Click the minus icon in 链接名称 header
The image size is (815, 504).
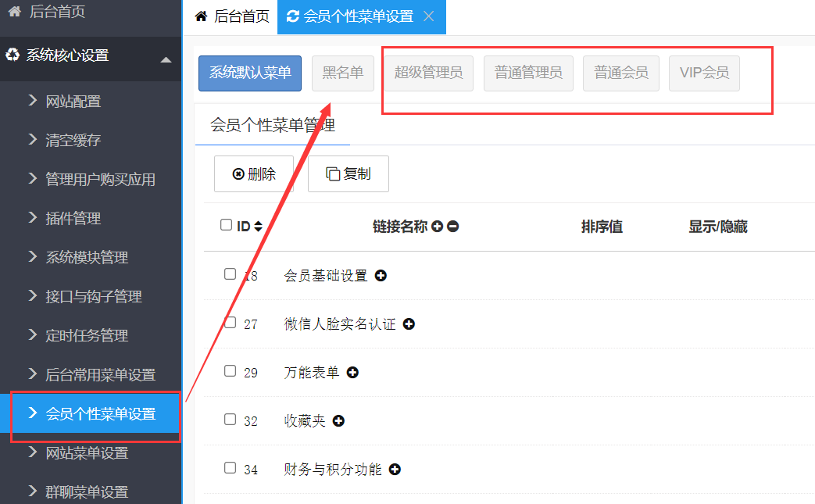click(452, 227)
